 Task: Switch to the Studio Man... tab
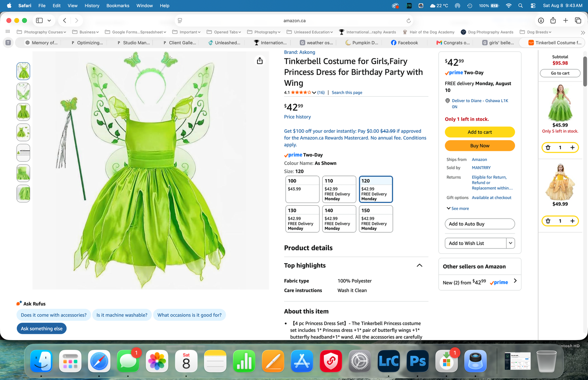pos(133,43)
